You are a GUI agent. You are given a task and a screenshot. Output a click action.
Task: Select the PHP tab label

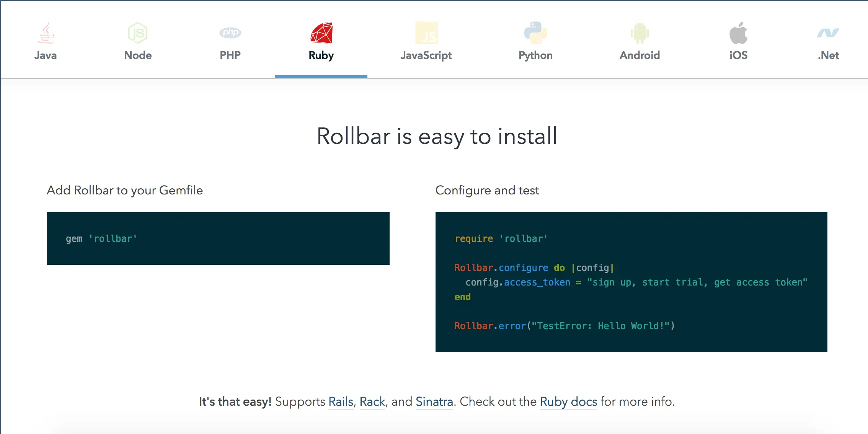coord(230,55)
